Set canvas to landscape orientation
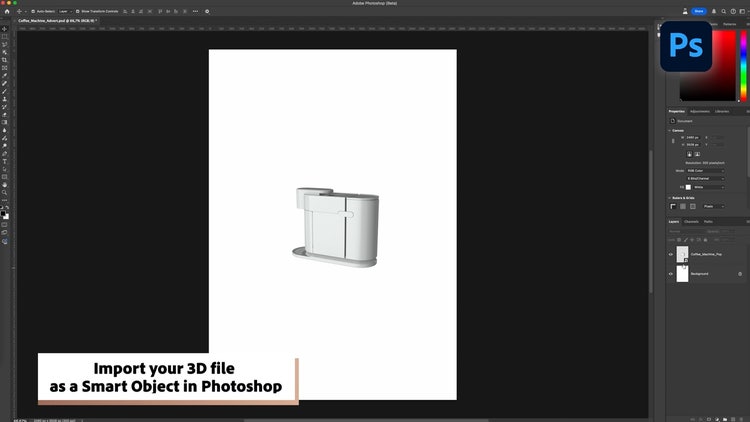750x422 pixels. pyautogui.click(x=697, y=154)
